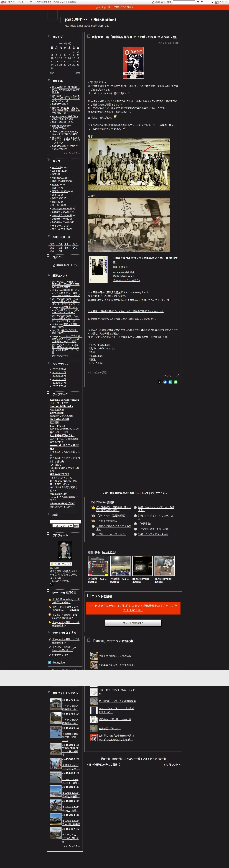This screenshot has width=229, height=868.
Task: Click calendar date 14
Action: [x=69, y=58]
